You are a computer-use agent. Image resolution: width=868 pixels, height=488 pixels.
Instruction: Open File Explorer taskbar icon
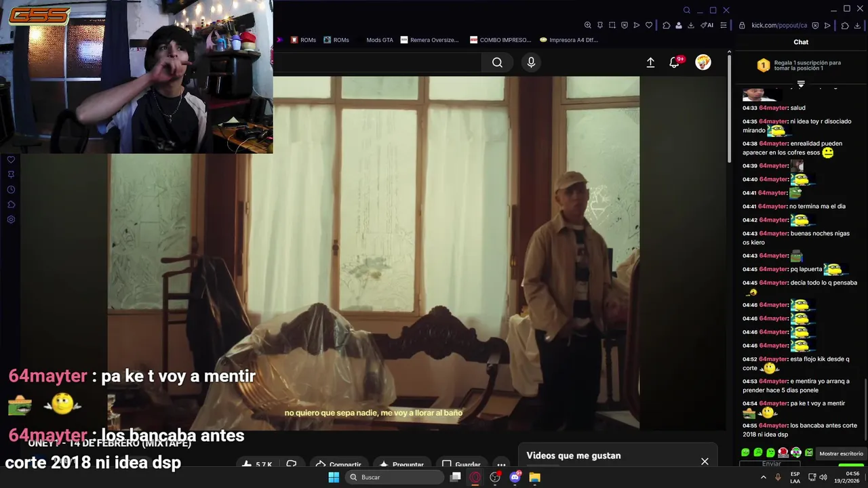coord(535,477)
